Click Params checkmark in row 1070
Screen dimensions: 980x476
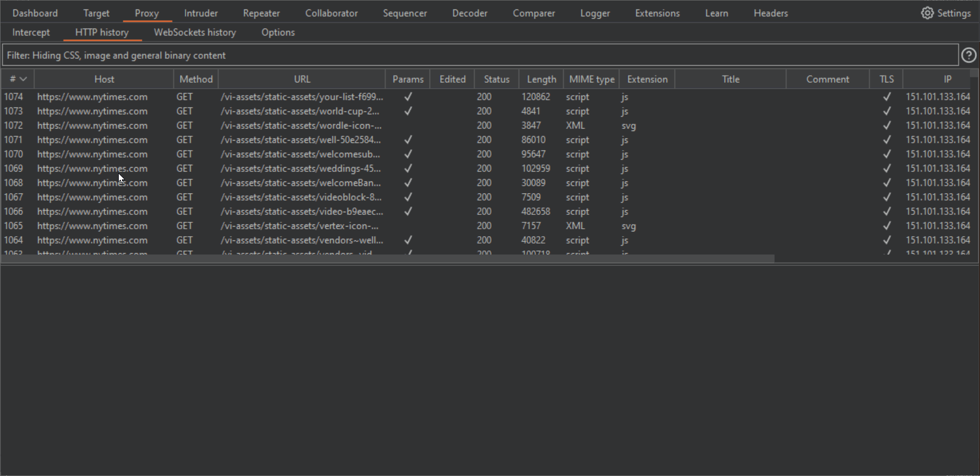click(x=408, y=154)
